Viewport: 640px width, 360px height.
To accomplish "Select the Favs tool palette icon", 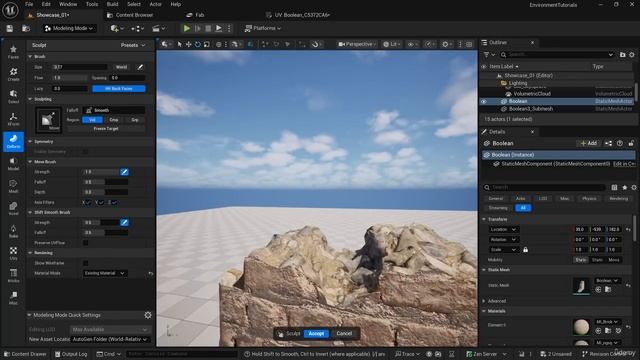I will [x=13, y=52].
